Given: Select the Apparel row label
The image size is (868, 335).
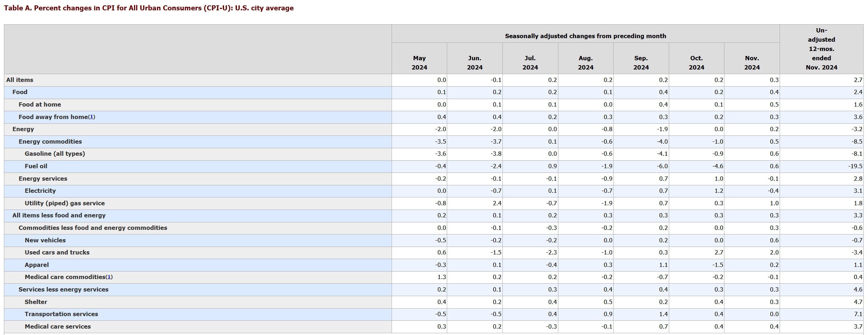Looking at the screenshot, I should pyautogui.click(x=37, y=265).
